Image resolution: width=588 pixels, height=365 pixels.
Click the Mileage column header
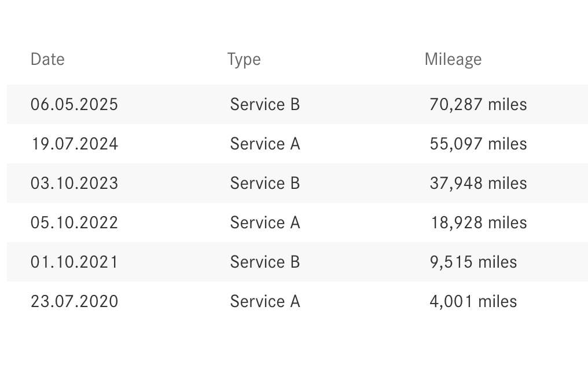point(453,59)
